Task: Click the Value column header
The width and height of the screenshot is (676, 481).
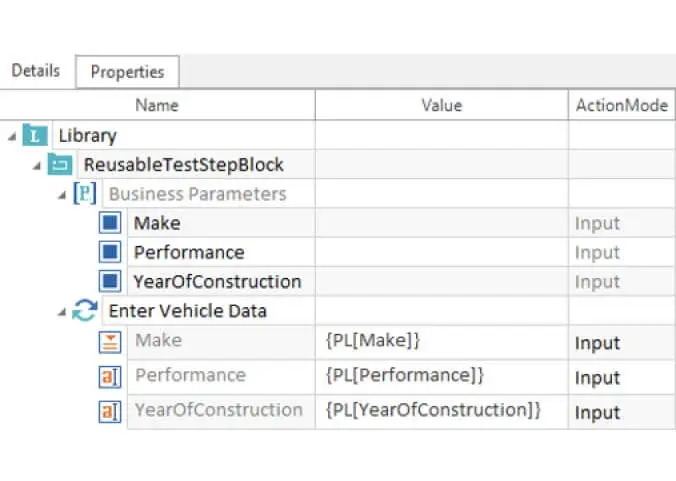Action: coord(441,105)
